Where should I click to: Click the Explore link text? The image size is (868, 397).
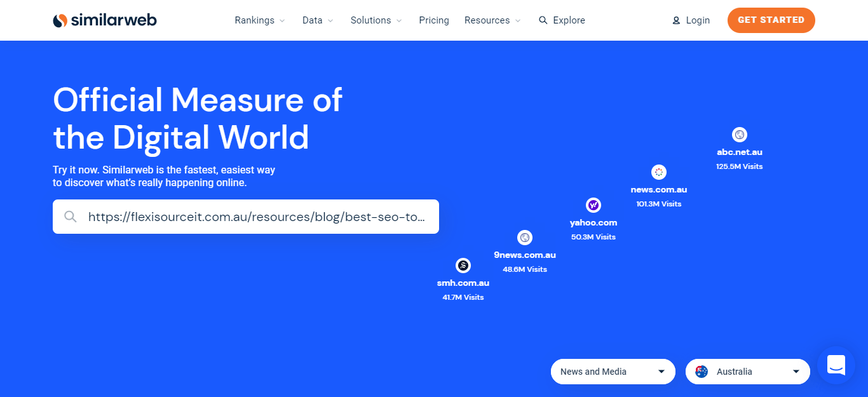(569, 20)
